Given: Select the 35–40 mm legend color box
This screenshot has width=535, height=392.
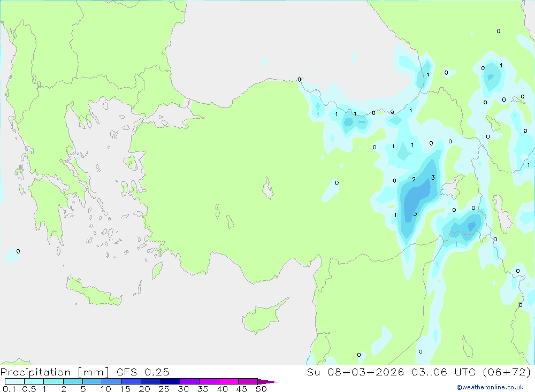Looking at the screenshot, I should pyautogui.click(x=209, y=381).
